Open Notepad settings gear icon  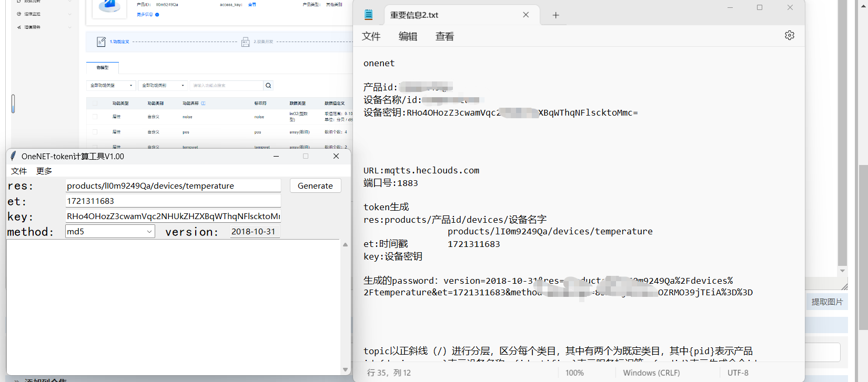tap(789, 35)
